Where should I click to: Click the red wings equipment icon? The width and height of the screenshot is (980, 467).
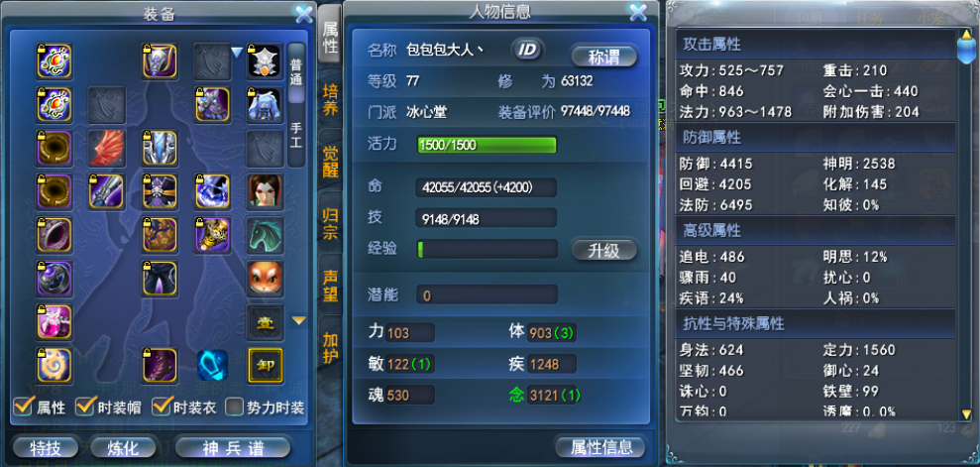[106, 148]
